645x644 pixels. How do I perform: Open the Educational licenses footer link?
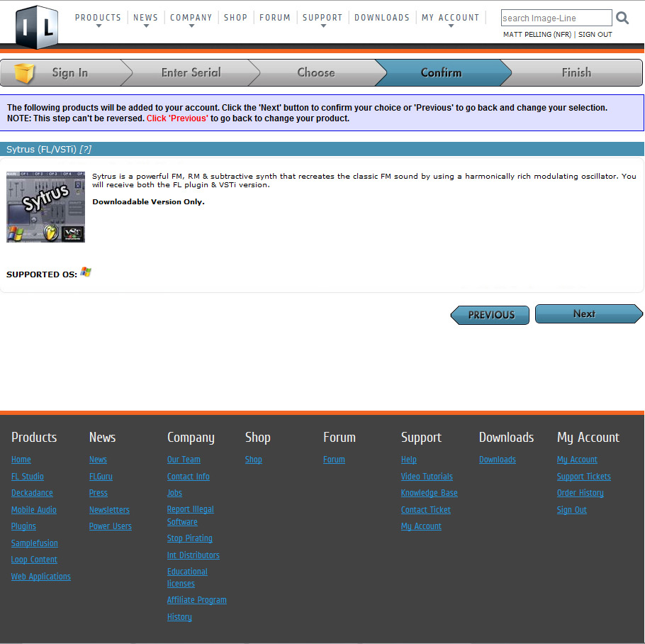click(x=187, y=578)
